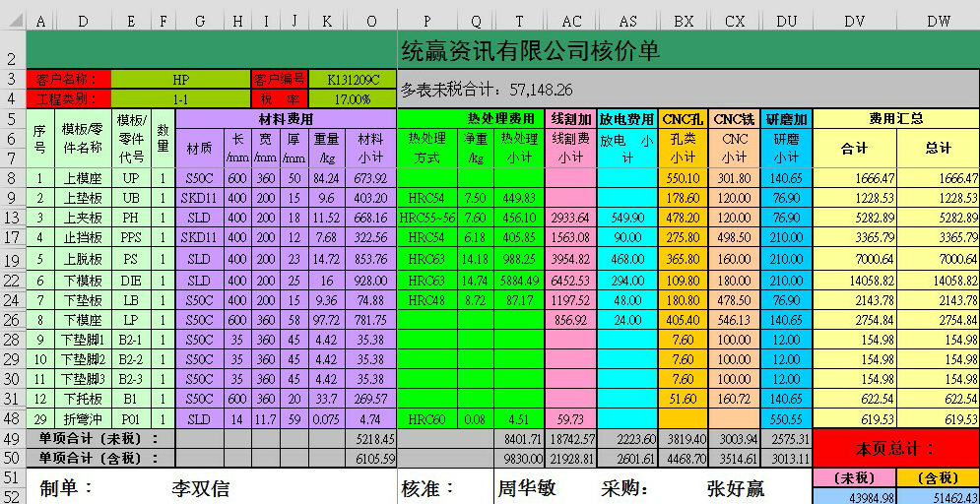Click the material subtotal value 673.92
Viewport: 980px width, 504px height.
[371, 178]
